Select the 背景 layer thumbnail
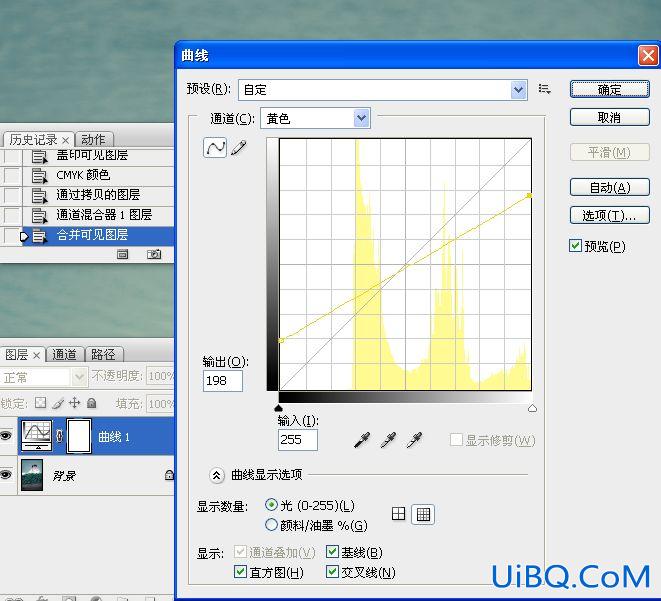Image resolution: width=661 pixels, height=601 pixels. 32,475
